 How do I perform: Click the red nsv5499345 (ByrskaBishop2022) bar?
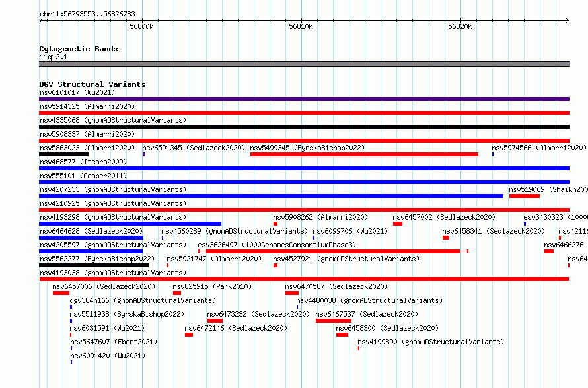coord(364,154)
